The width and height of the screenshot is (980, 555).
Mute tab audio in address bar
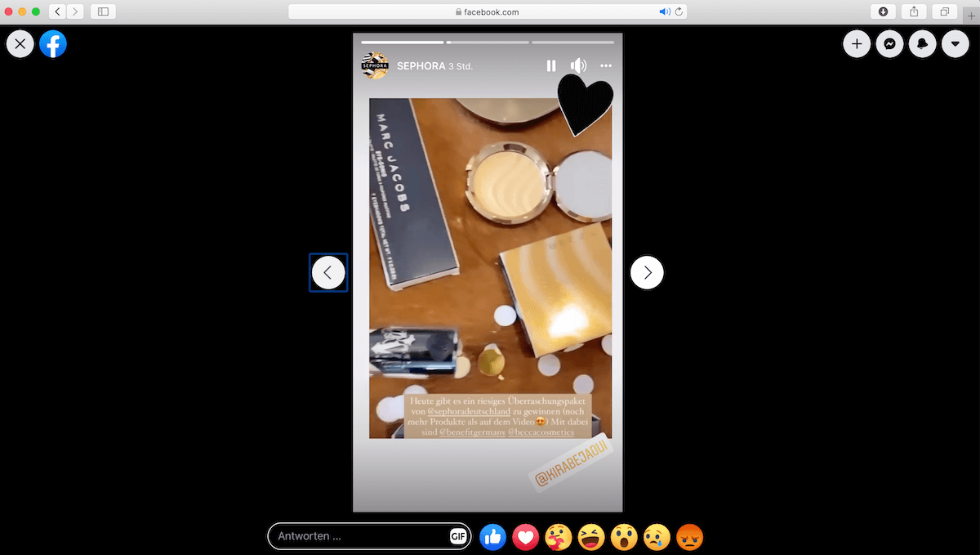click(x=664, y=11)
